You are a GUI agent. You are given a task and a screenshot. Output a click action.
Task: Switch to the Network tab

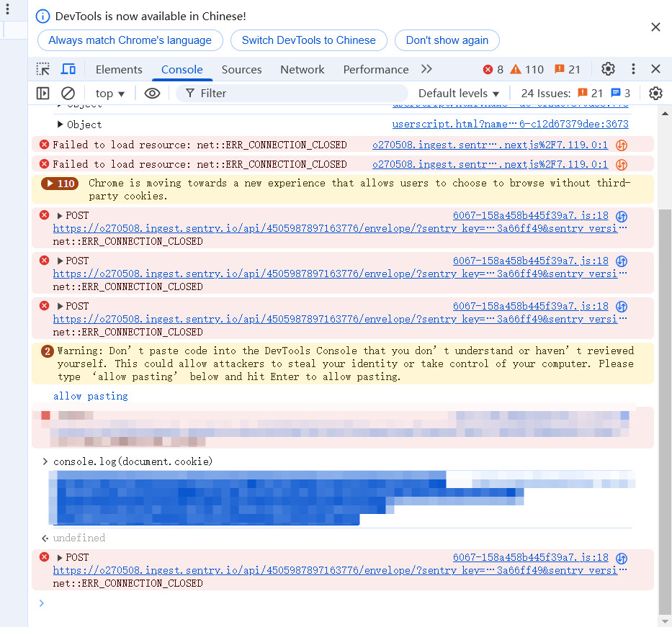pos(302,69)
